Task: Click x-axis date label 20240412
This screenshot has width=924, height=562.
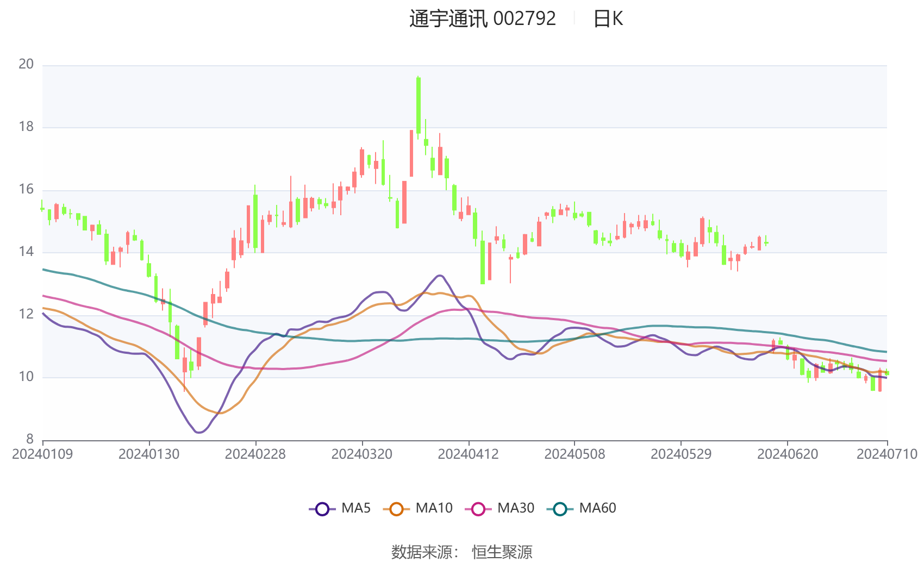Action: coord(469,454)
